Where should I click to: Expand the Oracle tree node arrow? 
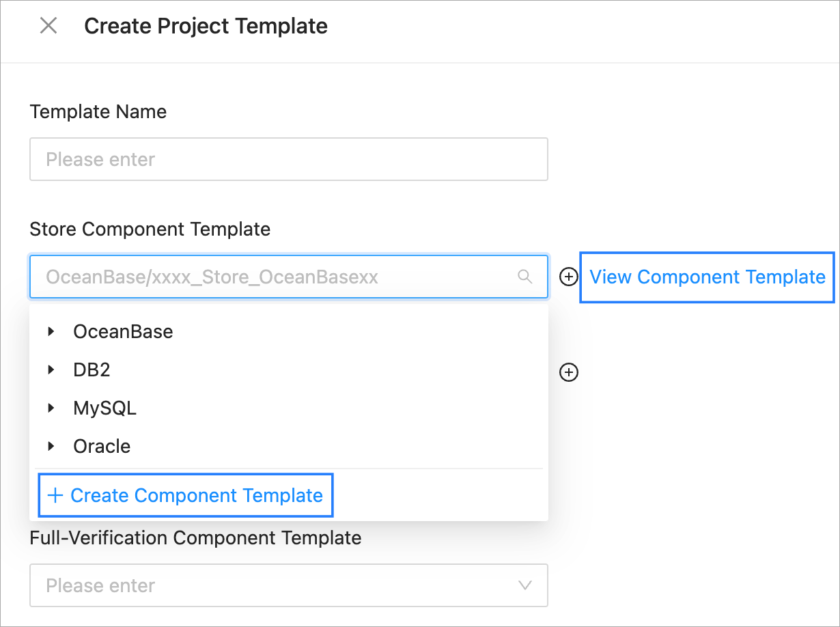[51, 447]
